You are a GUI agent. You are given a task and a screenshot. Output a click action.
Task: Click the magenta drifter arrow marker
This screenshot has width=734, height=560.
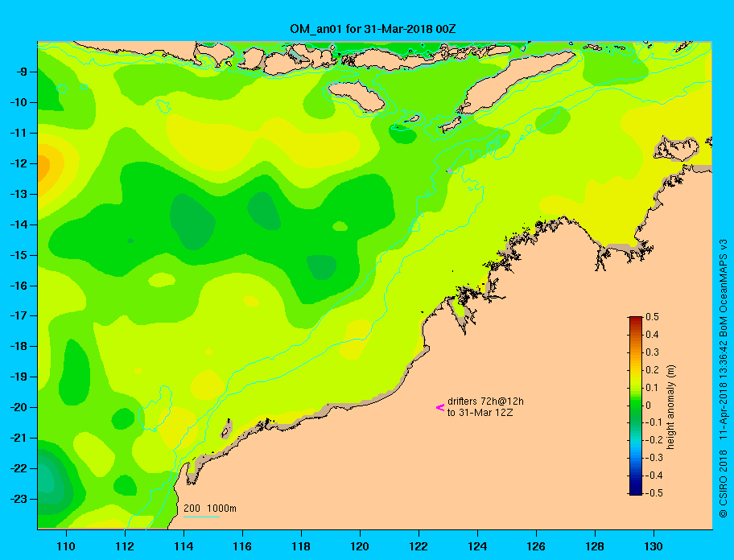pos(440,407)
